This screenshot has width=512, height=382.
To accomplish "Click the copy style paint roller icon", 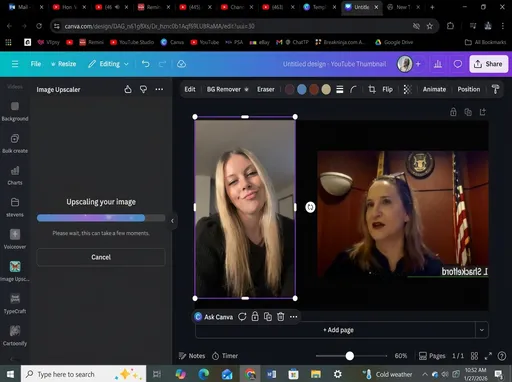I will pos(495,89).
